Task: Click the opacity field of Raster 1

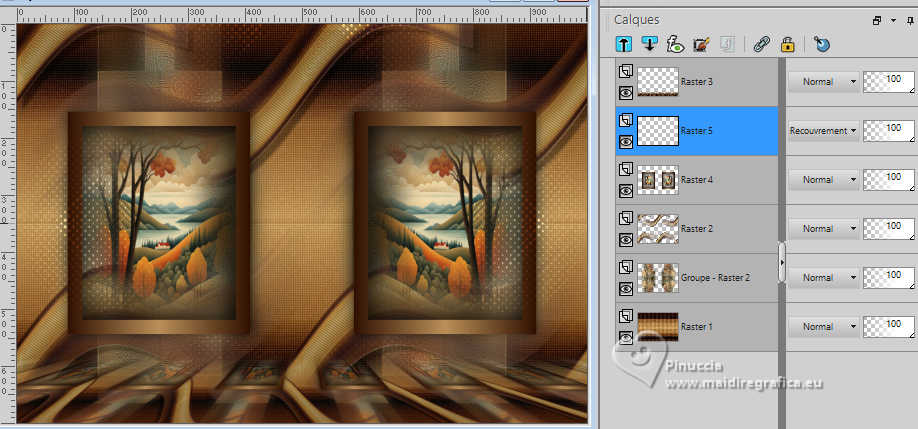Action: (x=889, y=327)
